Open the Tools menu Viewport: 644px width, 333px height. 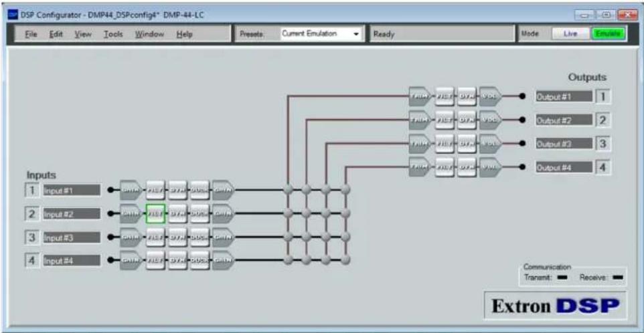click(113, 35)
